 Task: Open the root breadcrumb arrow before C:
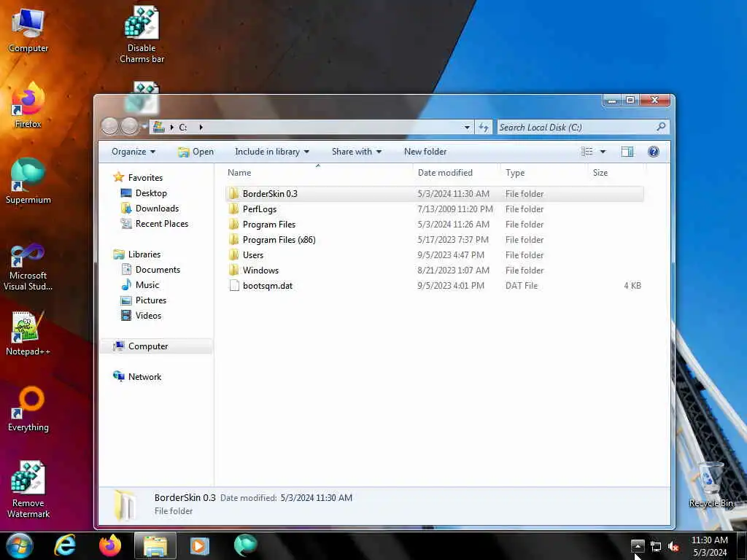(x=171, y=127)
